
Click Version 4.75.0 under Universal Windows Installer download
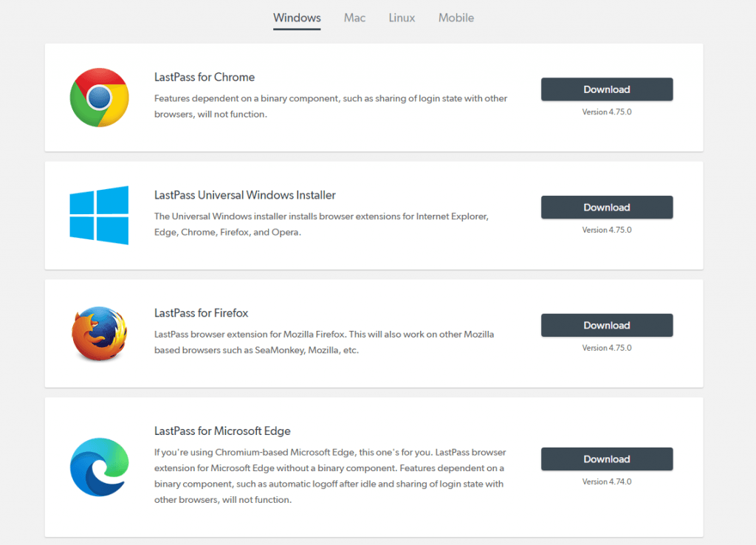pos(607,230)
